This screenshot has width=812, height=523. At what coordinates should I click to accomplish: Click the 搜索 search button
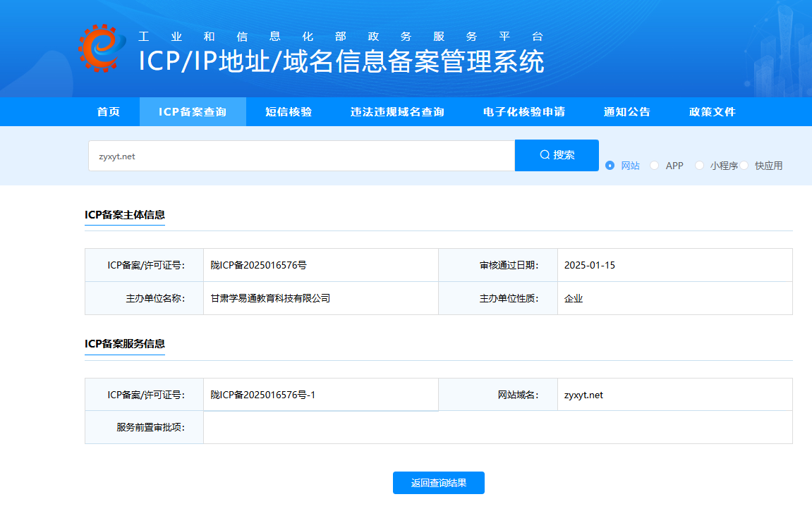[557, 155]
